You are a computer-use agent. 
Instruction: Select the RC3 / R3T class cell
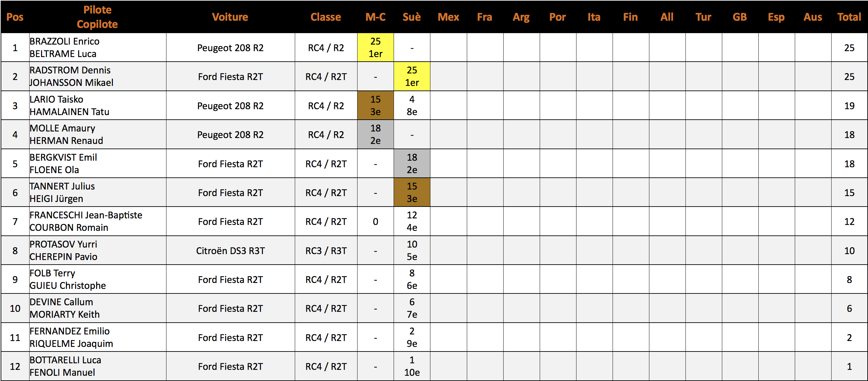326,251
